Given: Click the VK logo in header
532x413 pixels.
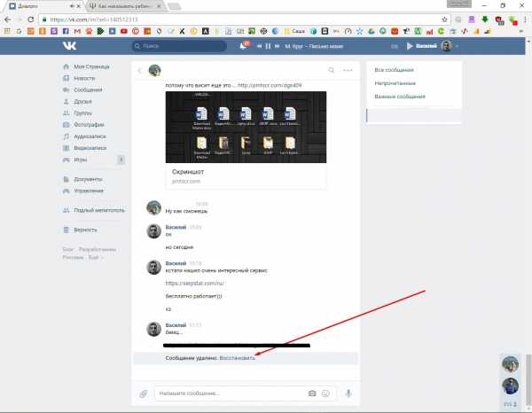Looking at the screenshot, I should pyautogui.click(x=69, y=46).
